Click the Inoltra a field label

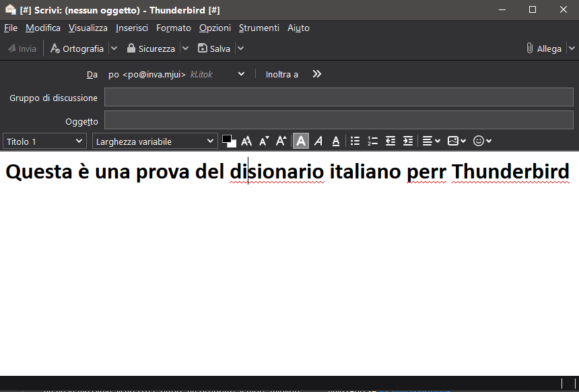pyautogui.click(x=281, y=75)
